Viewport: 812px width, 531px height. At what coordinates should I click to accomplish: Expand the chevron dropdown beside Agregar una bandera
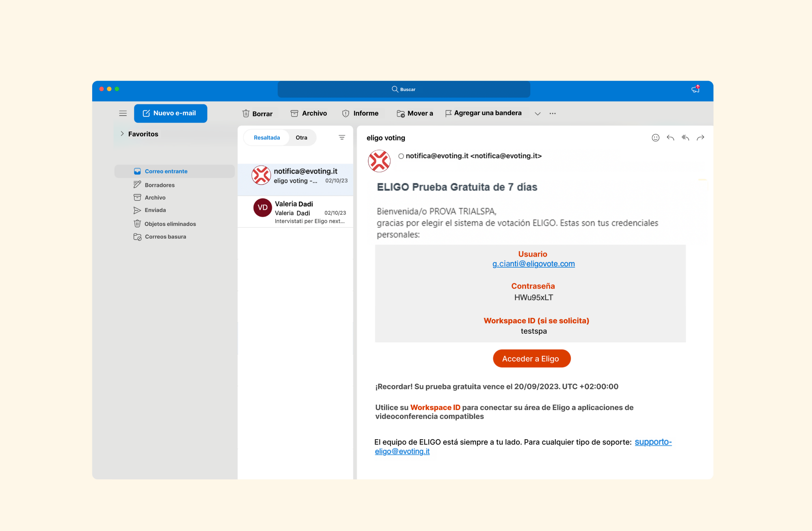click(x=538, y=114)
